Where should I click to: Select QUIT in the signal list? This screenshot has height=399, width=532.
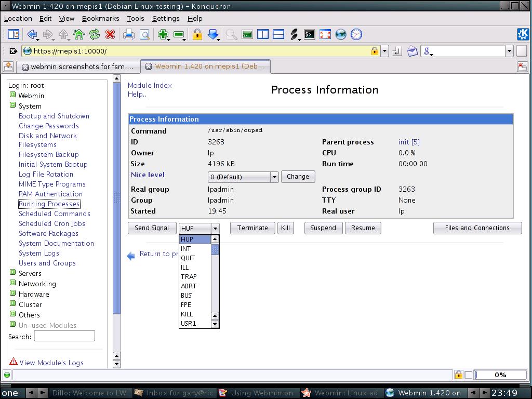(195, 258)
